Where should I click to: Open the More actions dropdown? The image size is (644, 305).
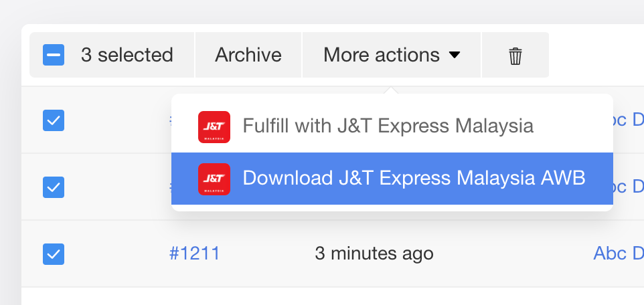(392, 55)
